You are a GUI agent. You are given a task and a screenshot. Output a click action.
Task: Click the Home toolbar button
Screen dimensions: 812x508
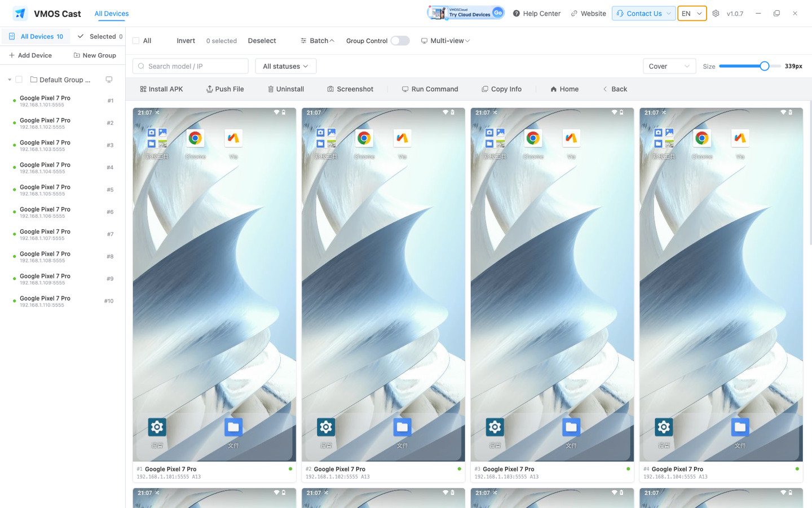click(x=564, y=89)
